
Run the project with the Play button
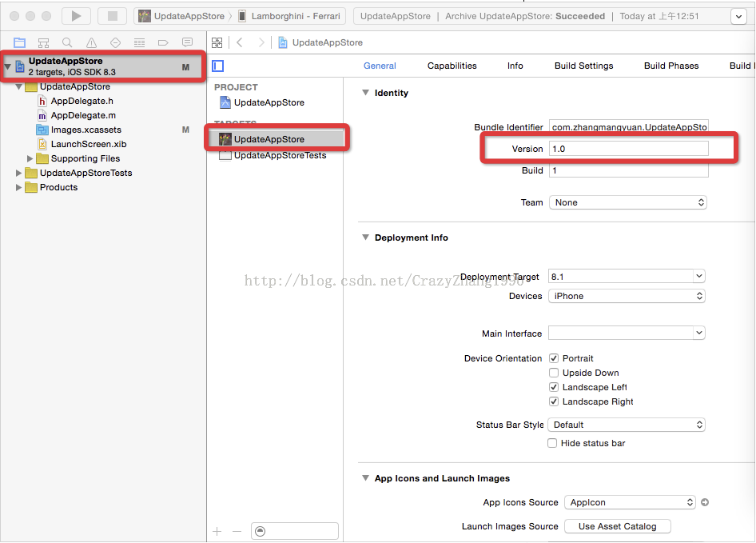tap(76, 16)
